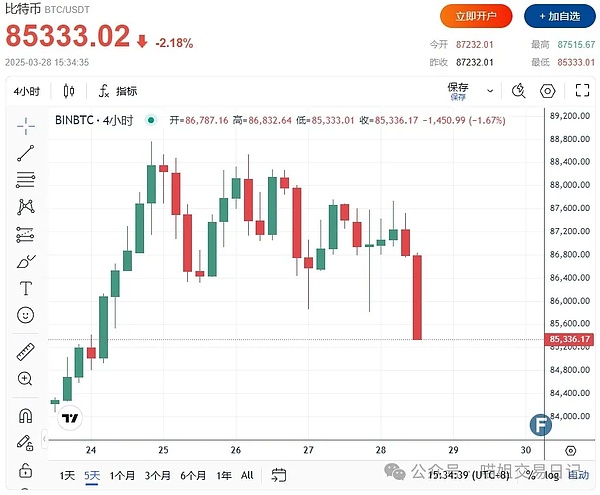
Task: Open the text annotation tool
Action: point(26,288)
